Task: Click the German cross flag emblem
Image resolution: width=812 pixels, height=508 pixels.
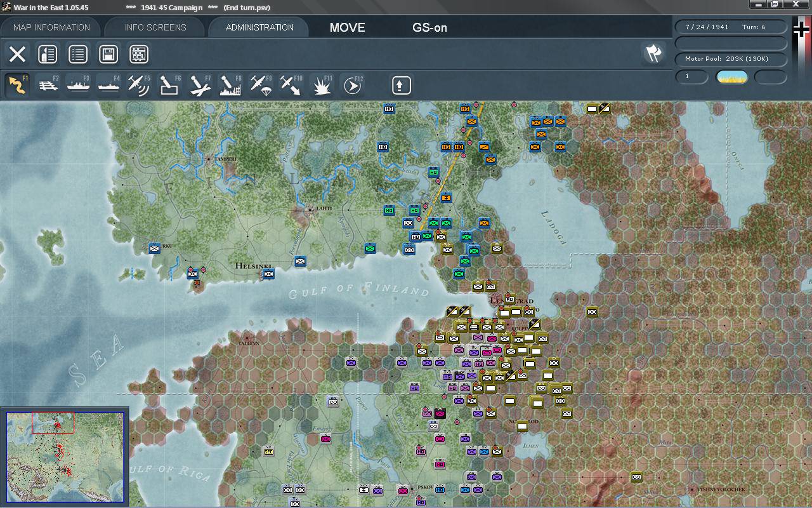Action: coord(802,30)
